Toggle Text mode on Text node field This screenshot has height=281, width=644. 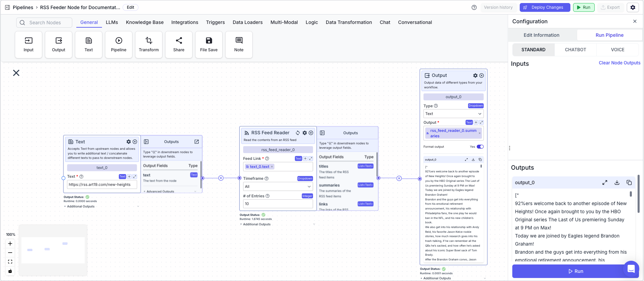point(122,176)
